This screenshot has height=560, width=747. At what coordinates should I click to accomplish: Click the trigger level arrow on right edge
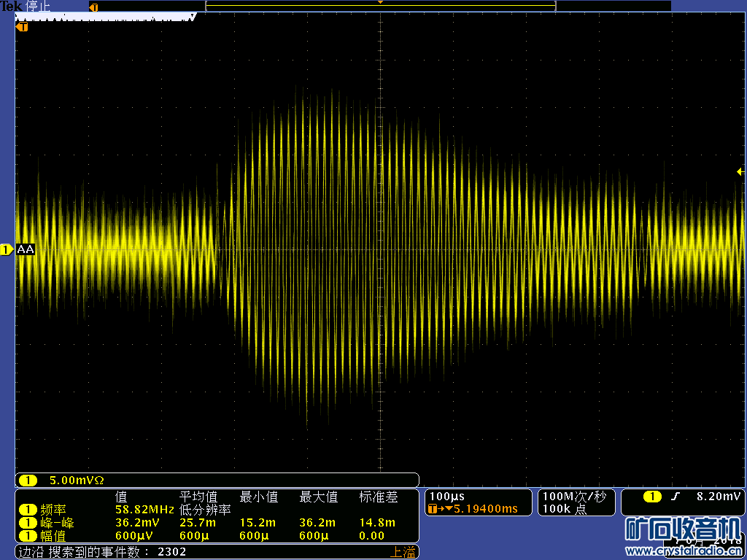tap(740, 172)
